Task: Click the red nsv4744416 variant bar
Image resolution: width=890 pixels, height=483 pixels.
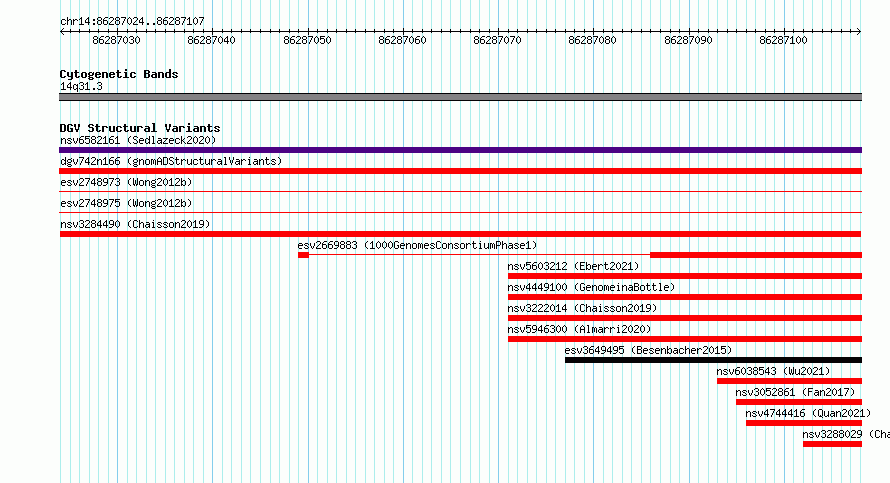Action: tap(804, 423)
